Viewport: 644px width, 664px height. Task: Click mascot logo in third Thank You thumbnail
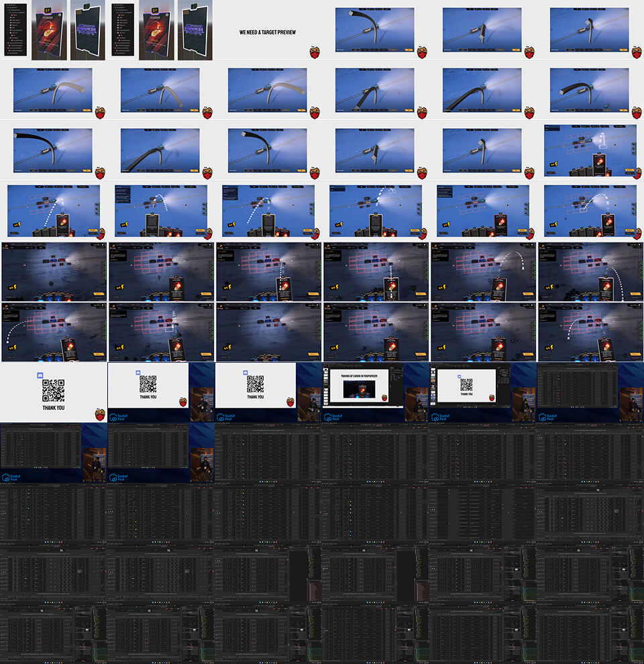pos(290,402)
